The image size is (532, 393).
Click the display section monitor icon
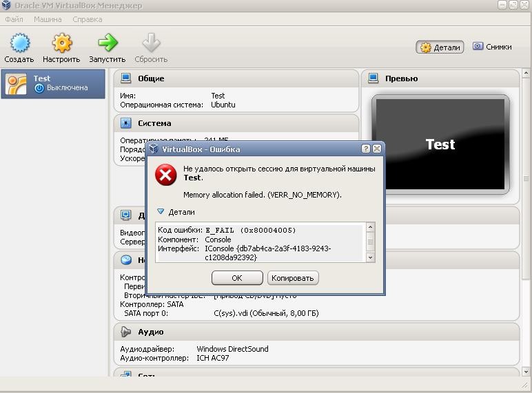126,215
